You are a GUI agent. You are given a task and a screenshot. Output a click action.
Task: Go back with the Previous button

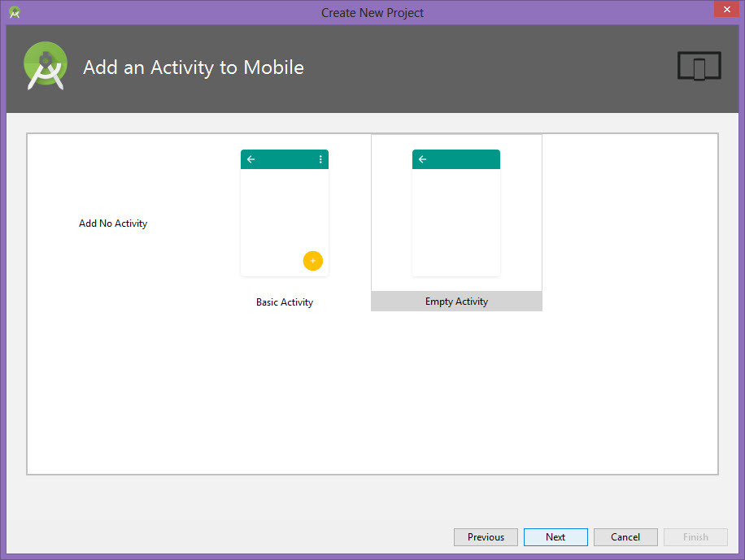(x=486, y=537)
